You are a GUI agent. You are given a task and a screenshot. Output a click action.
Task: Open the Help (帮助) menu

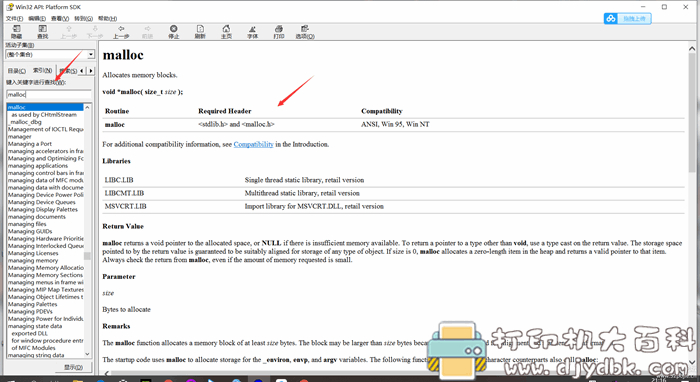pos(107,18)
